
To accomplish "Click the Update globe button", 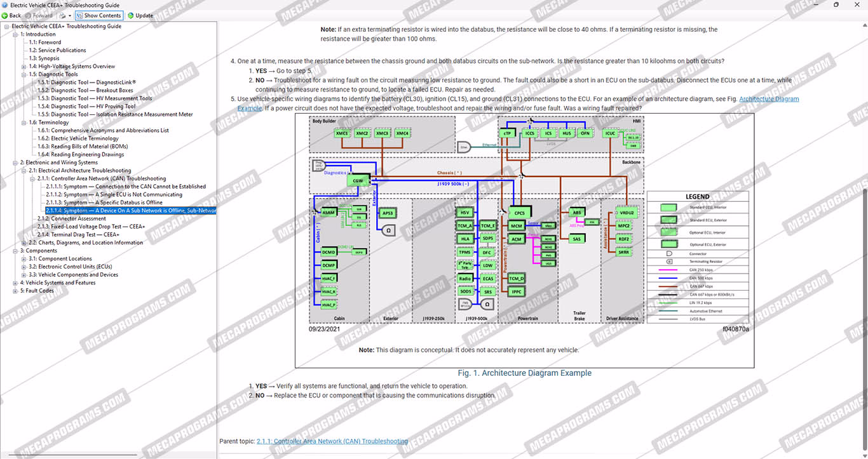I will [x=140, y=15].
